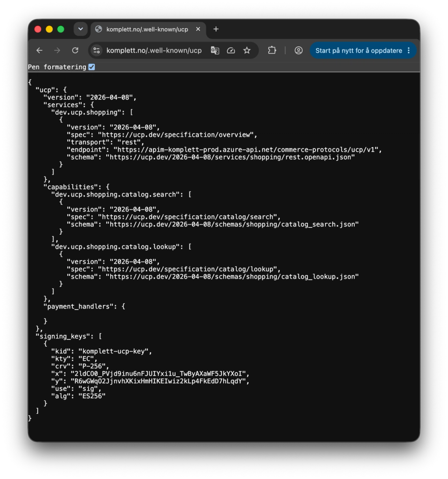Click the red close window button

[38, 29]
